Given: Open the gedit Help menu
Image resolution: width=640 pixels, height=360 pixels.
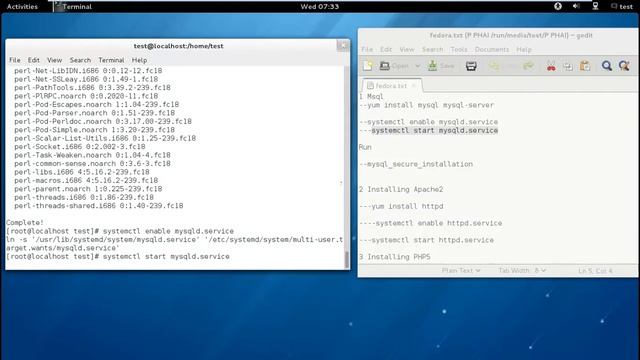Looking at the screenshot, I should point(524,49).
